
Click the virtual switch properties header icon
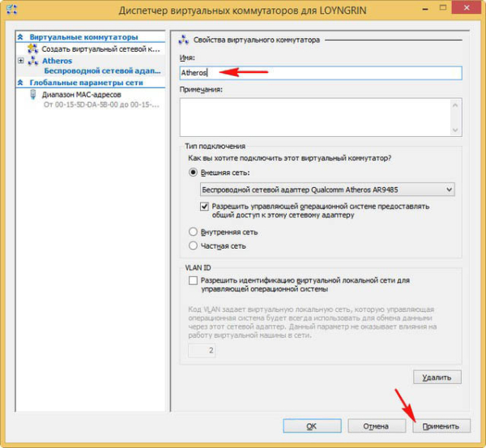click(x=183, y=39)
